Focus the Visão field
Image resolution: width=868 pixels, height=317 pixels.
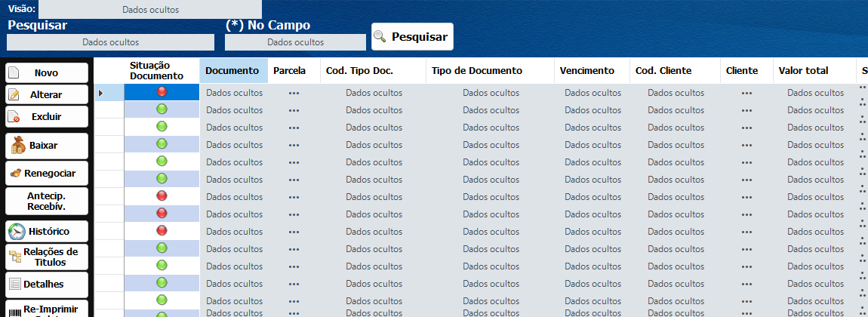click(150, 9)
